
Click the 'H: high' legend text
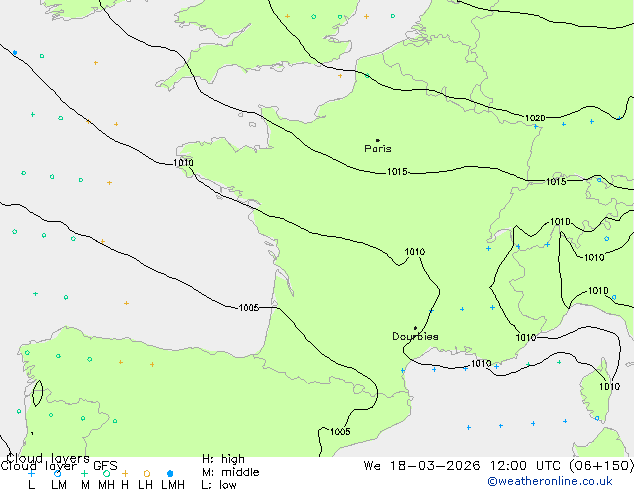pyautogui.click(x=223, y=459)
